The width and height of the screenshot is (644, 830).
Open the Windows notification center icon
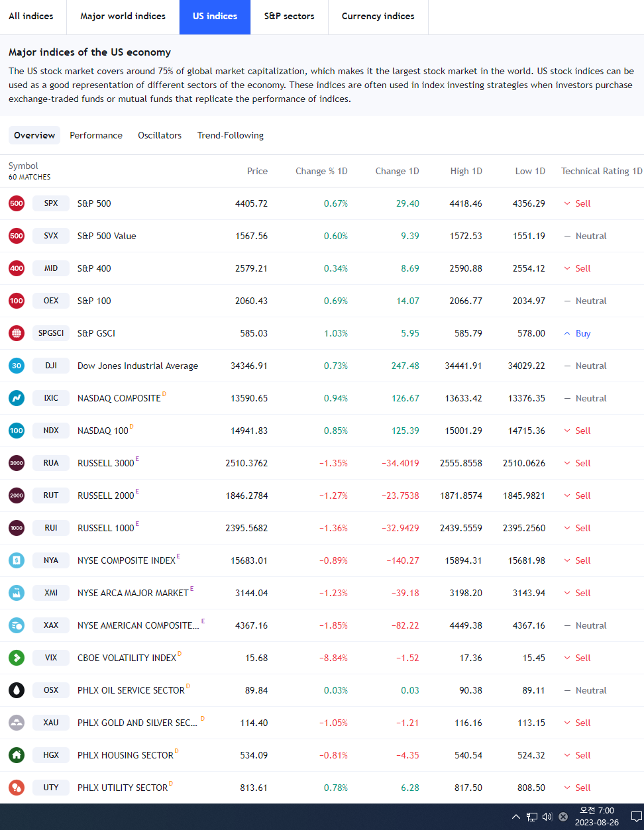(x=635, y=817)
